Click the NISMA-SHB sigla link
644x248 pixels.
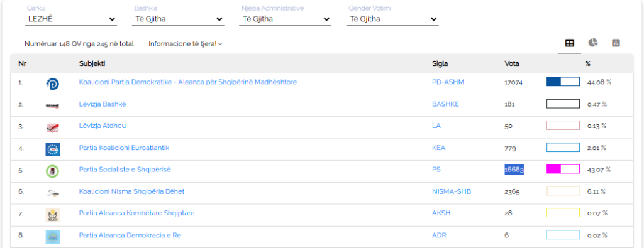click(452, 191)
